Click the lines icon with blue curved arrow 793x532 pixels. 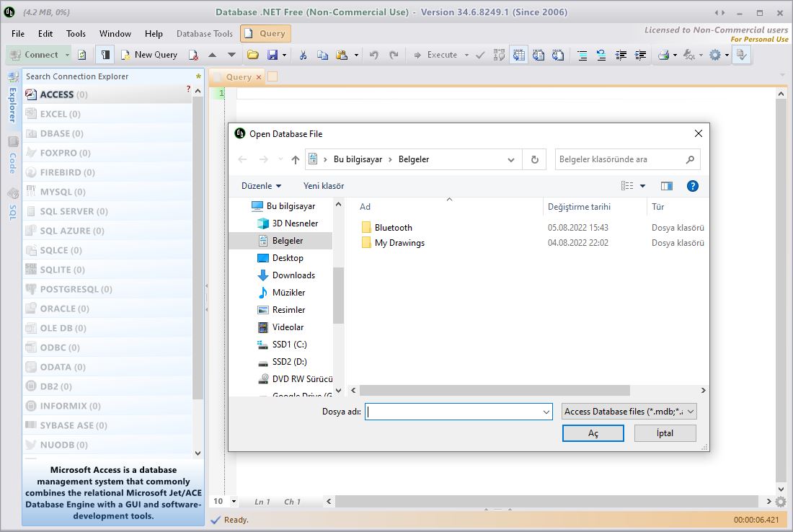pos(601,55)
